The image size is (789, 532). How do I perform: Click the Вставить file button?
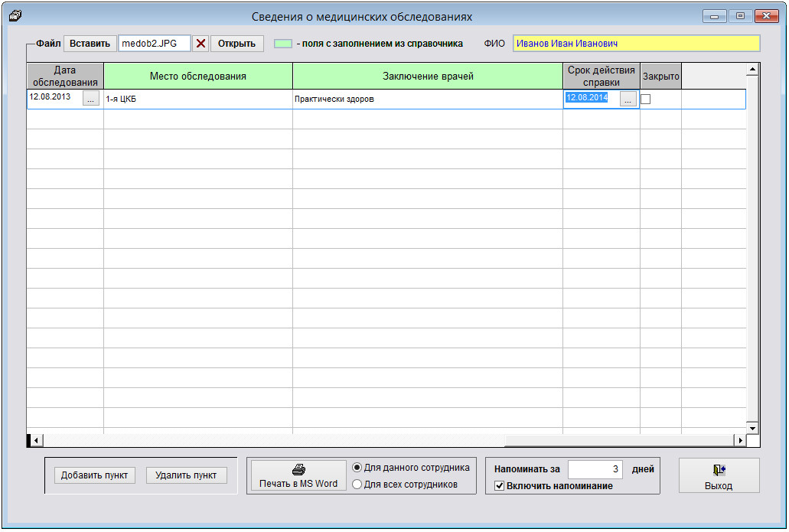click(x=90, y=44)
